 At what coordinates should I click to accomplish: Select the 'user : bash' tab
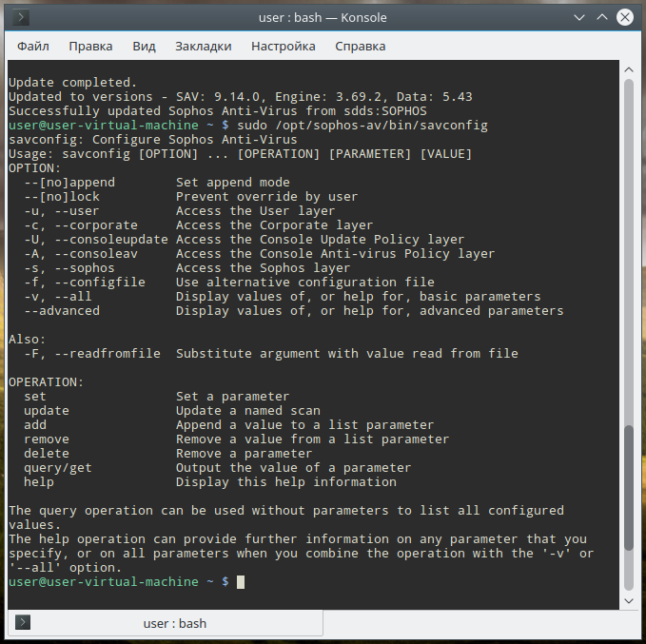[x=166, y=623]
